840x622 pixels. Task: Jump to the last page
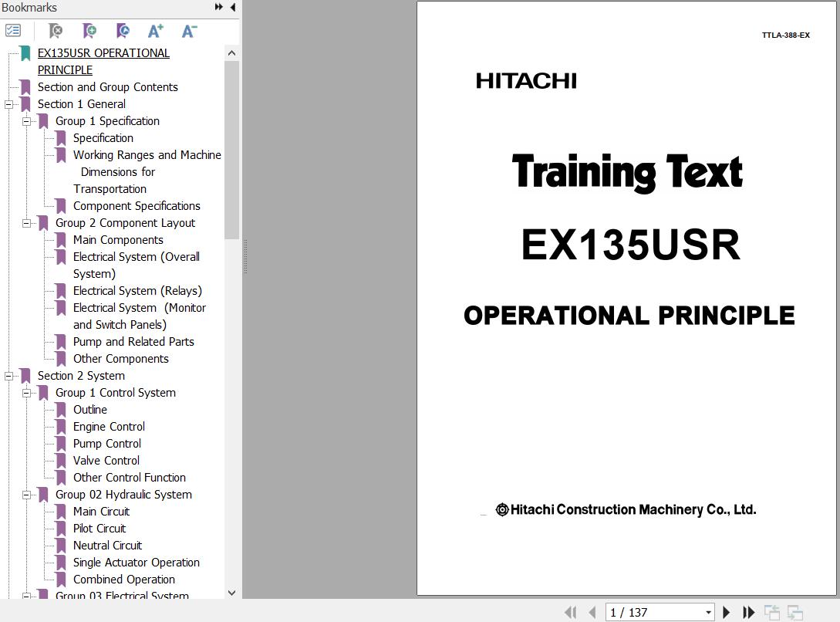(748, 612)
